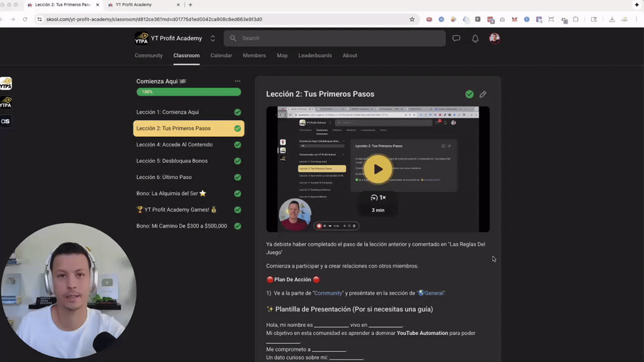Open Lección 1: Comienza Aquí
Viewport: 644px width, 362px height.
pyautogui.click(x=189, y=112)
